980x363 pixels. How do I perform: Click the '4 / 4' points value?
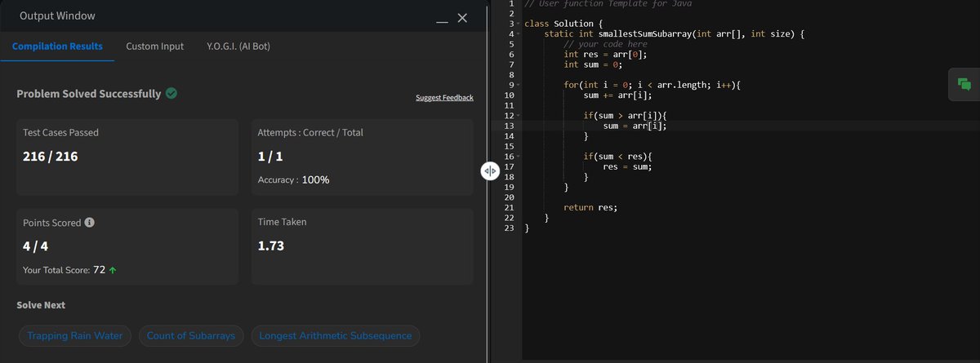35,245
